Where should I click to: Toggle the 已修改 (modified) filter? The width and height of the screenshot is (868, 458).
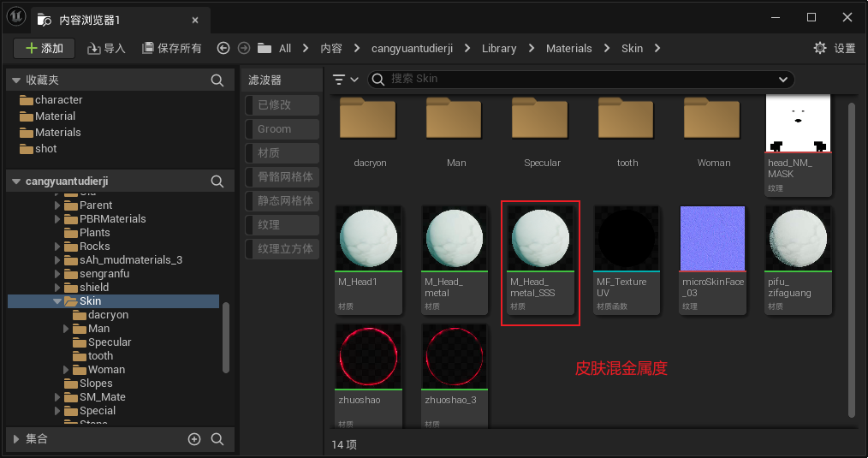click(279, 105)
